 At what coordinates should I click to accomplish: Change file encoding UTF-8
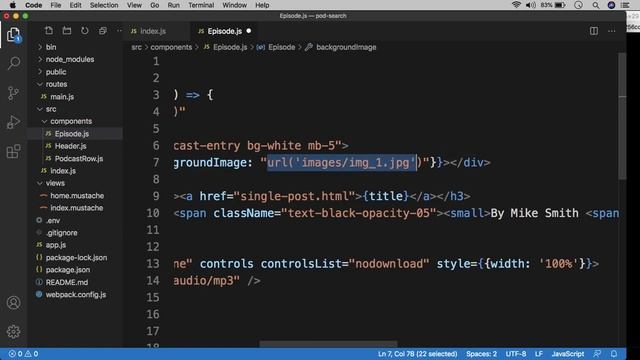[x=516, y=354]
